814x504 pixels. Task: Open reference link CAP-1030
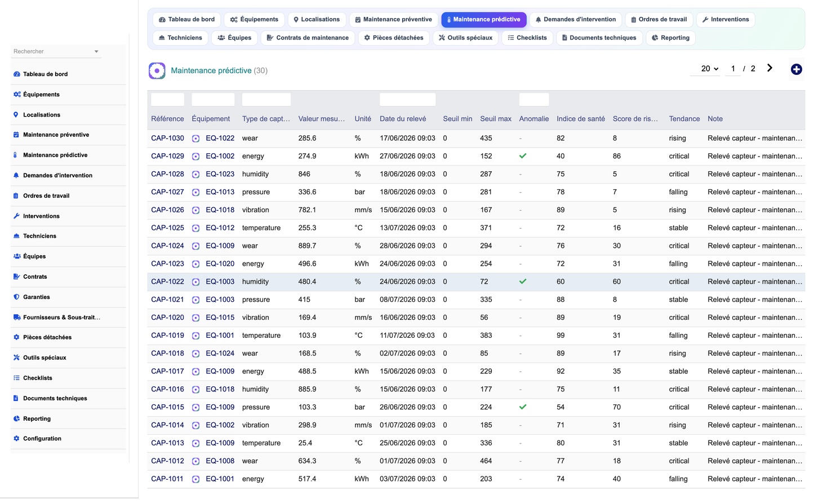click(x=167, y=138)
